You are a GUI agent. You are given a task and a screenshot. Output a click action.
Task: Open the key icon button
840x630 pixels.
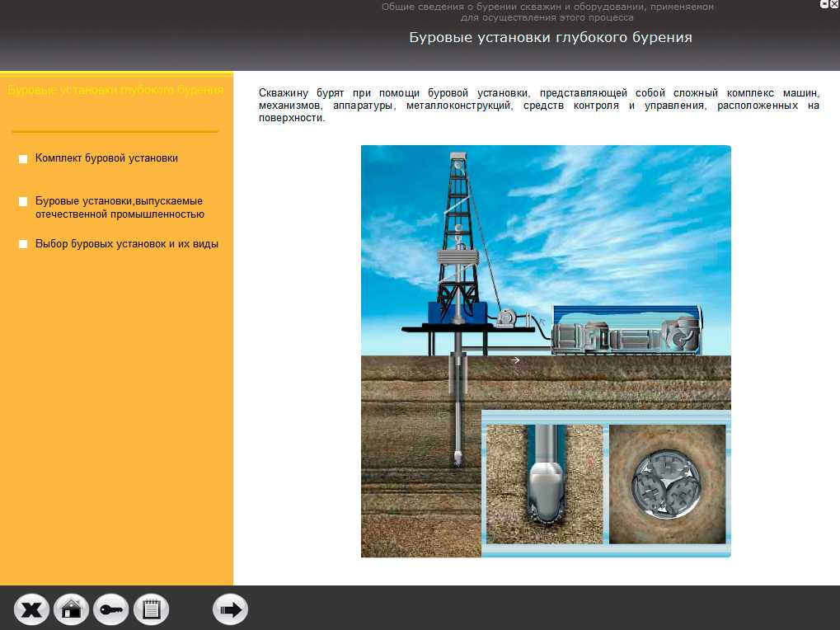111,609
